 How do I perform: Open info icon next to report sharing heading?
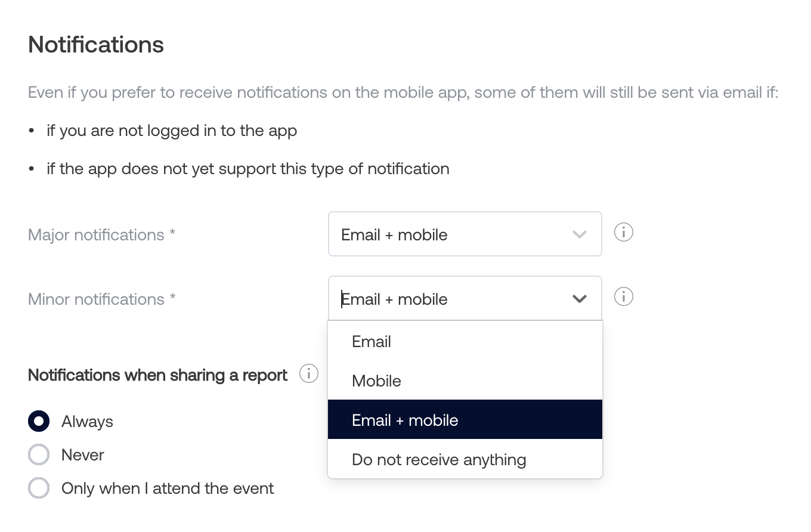[x=308, y=374]
